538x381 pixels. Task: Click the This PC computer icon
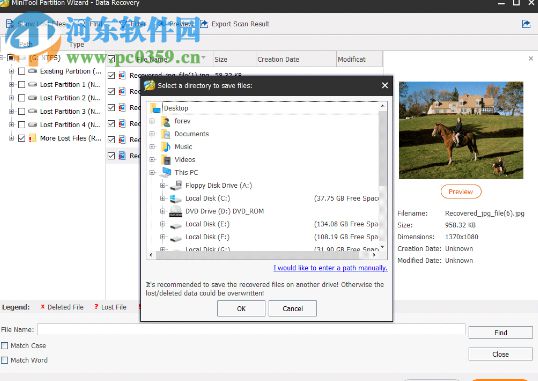tap(166, 172)
